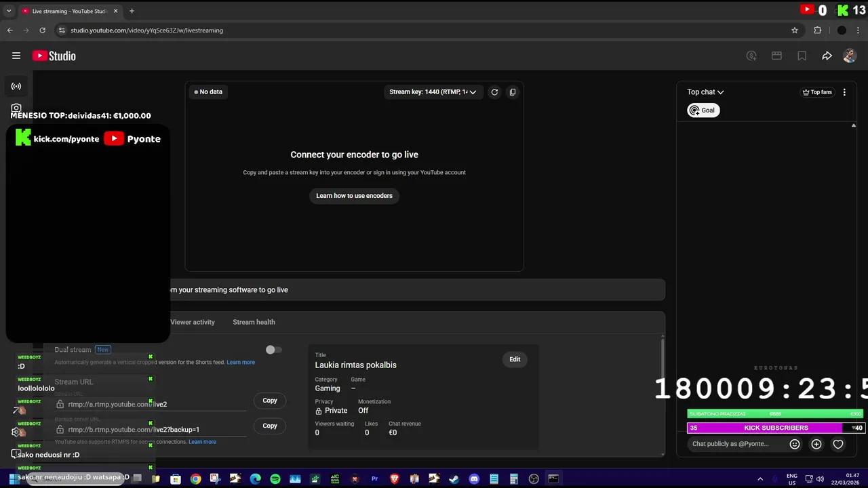The image size is (868, 488).
Task: Expand the Stream key dropdown
Action: pyautogui.click(x=433, y=92)
